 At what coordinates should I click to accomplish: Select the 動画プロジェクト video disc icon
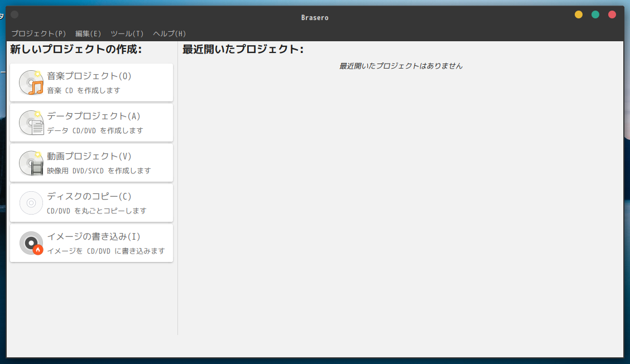coord(31,162)
